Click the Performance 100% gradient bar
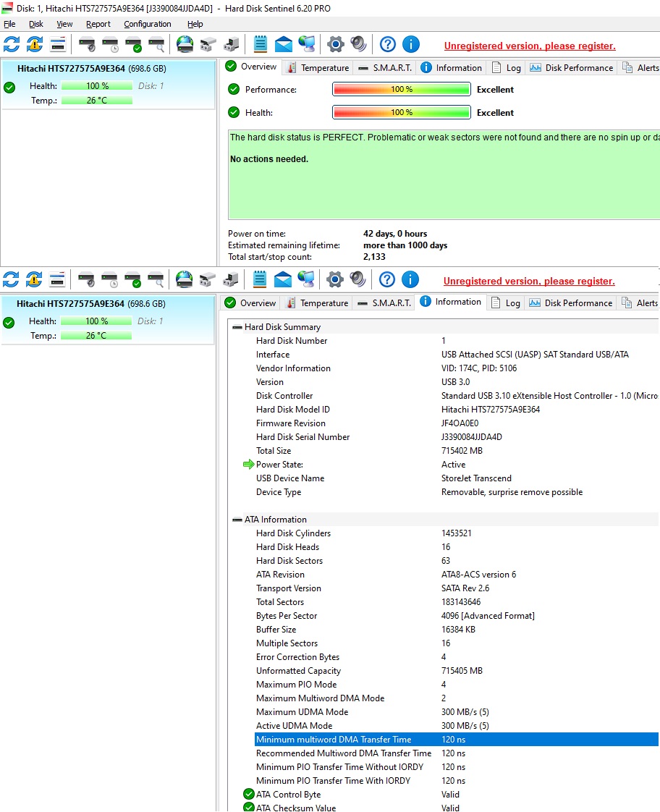The width and height of the screenshot is (660, 812). click(x=401, y=90)
